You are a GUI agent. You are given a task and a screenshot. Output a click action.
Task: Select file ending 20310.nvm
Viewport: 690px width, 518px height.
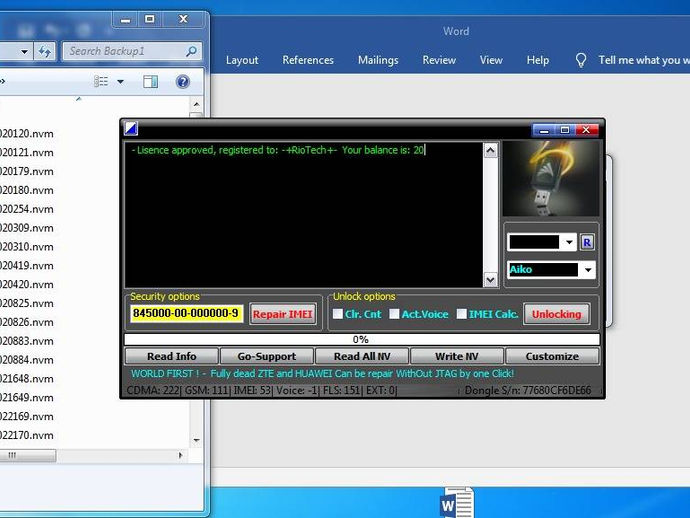pos(27,247)
